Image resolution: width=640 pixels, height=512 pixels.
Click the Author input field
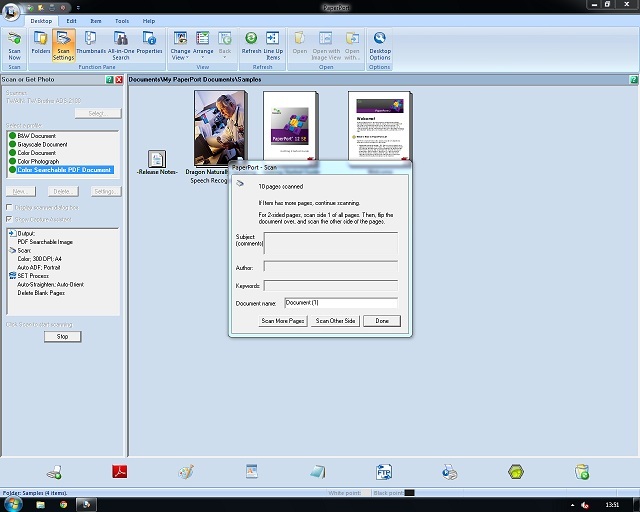tap(331, 267)
